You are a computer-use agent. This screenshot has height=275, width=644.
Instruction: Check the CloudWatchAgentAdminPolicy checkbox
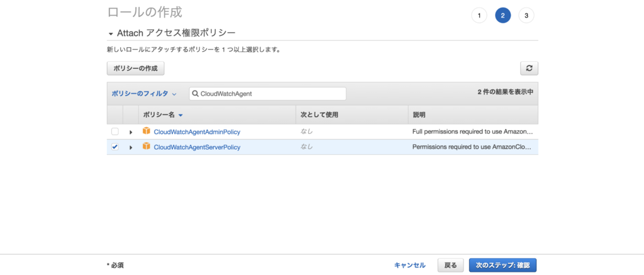pyautogui.click(x=115, y=132)
